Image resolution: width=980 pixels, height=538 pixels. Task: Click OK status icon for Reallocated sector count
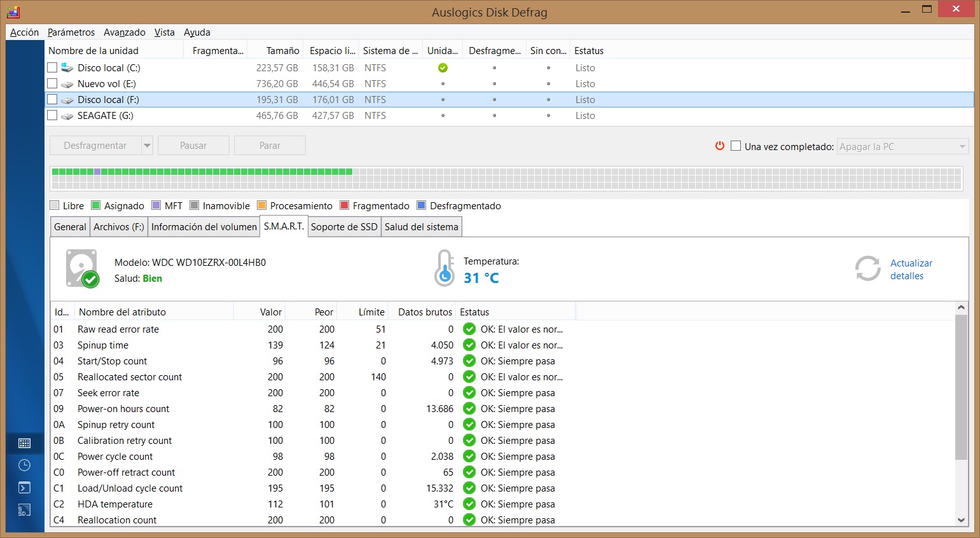coord(469,376)
